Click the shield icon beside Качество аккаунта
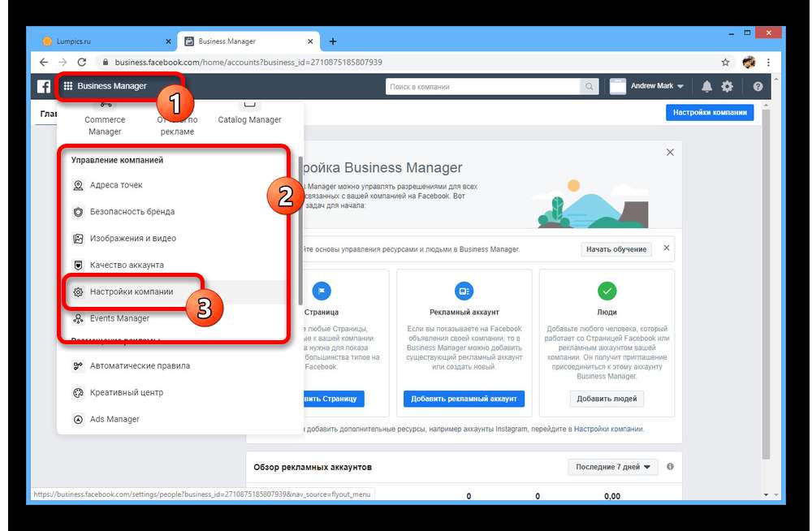This screenshot has height=531, width=812. point(78,265)
